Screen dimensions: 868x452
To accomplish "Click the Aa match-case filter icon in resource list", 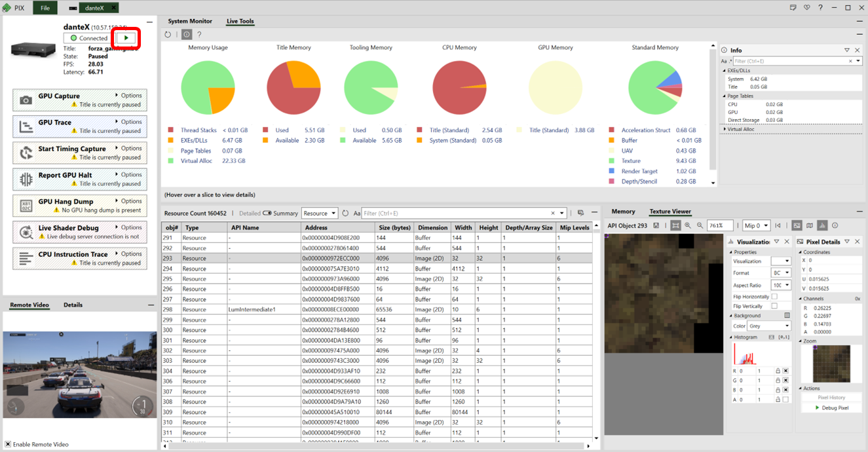I will click(x=357, y=214).
